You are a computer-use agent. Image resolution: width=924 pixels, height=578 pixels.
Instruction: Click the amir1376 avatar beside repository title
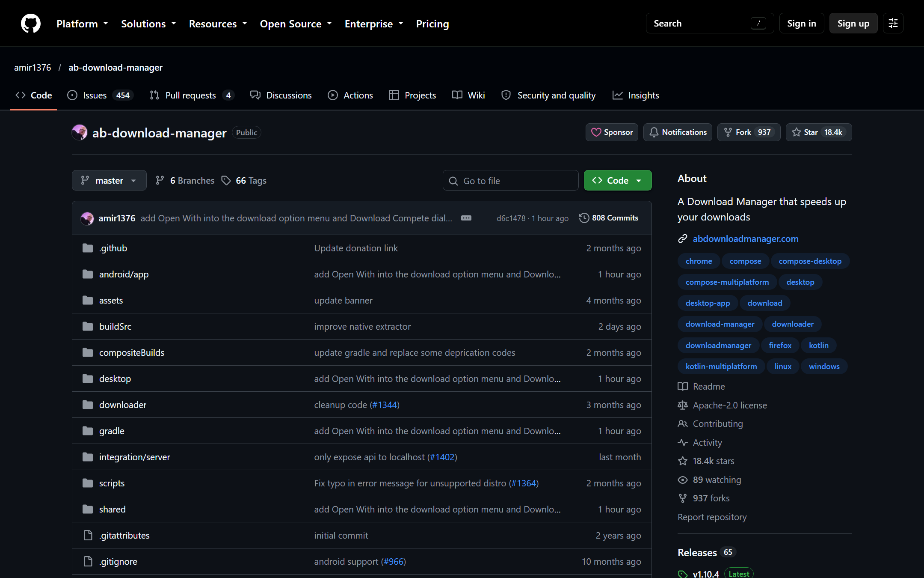click(80, 133)
